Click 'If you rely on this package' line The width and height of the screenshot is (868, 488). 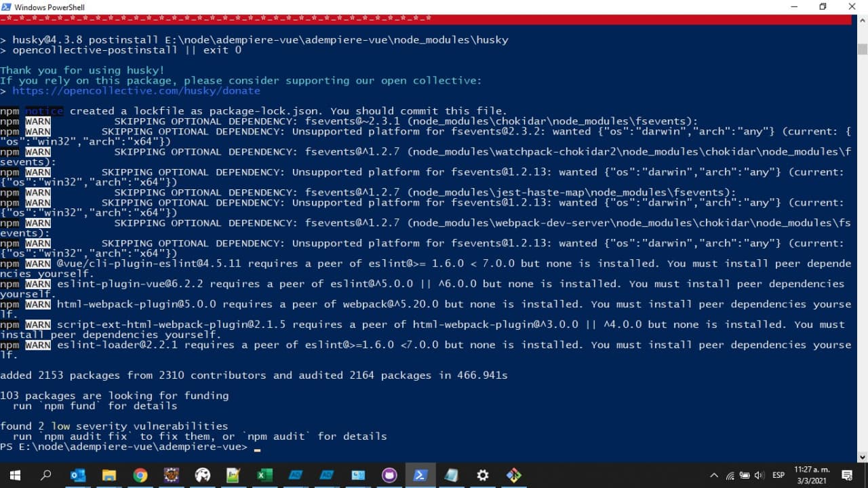[241, 80]
